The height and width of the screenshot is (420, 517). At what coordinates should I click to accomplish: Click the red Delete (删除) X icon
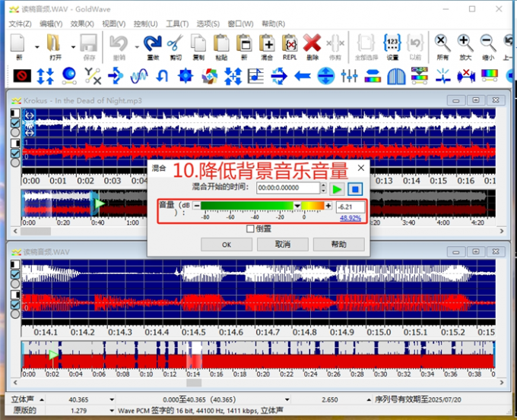tap(312, 43)
